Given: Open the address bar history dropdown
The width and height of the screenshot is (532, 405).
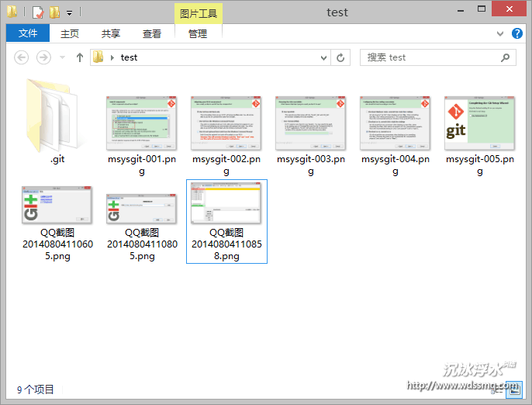Looking at the screenshot, I should tap(324, 57).
